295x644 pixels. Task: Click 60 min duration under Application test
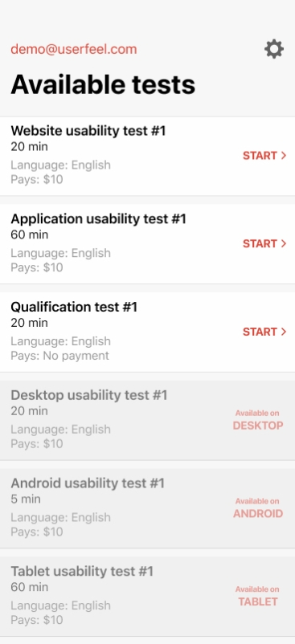tap(29, 235)
